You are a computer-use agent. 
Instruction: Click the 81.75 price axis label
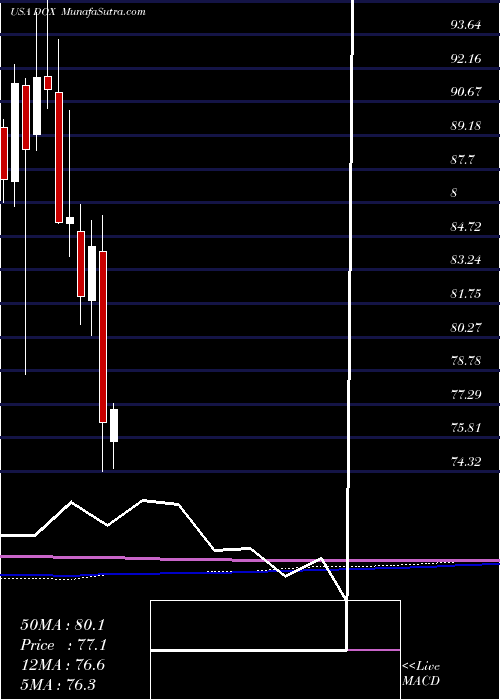click(466, 294)
